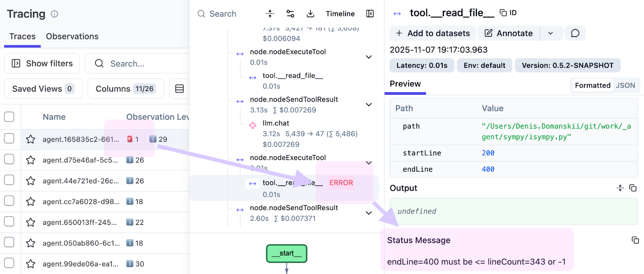Viewport: 644px width, 274px height.
Task: Click the collapse-all icon next to trace search
Action: tap(270, 14)
